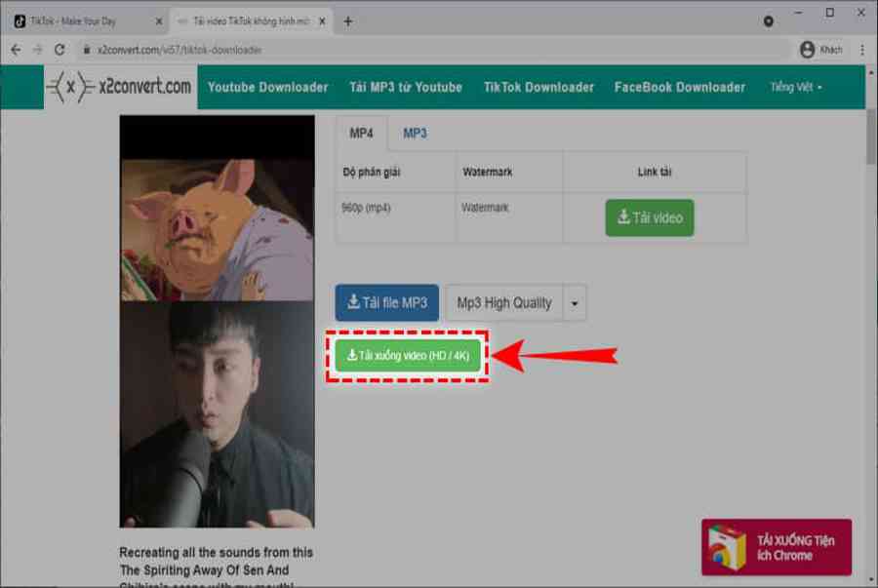
Task: Expand the Tiếng Việt language dropdown
Action: pyautogui.click(x=795, y=87)
